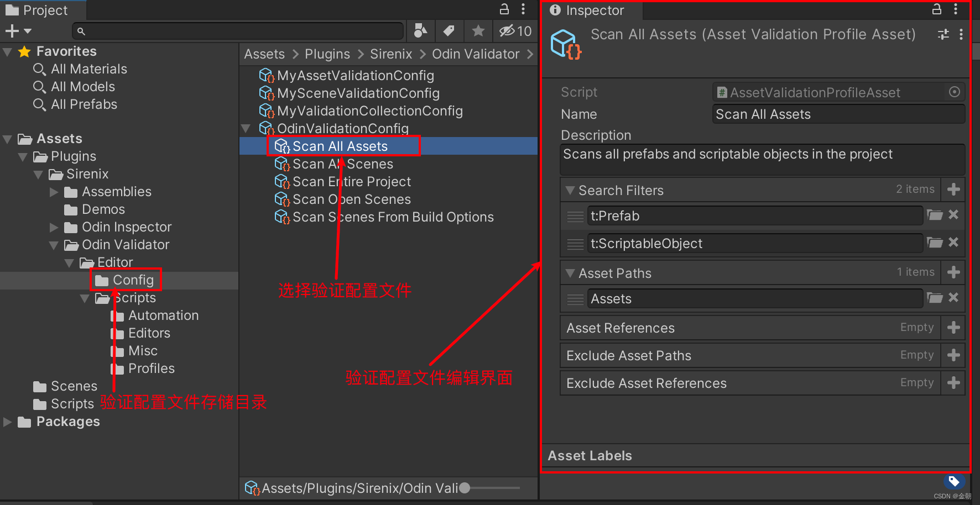Viewport: 980px width, 505px height.
Task: Select Scan All Scenes profile
Action: [x=342, y=164]
